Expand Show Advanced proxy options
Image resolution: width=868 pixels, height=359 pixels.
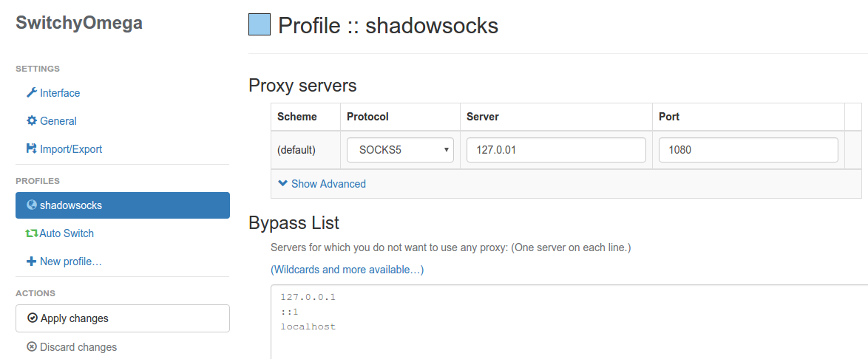pos(328,184)
